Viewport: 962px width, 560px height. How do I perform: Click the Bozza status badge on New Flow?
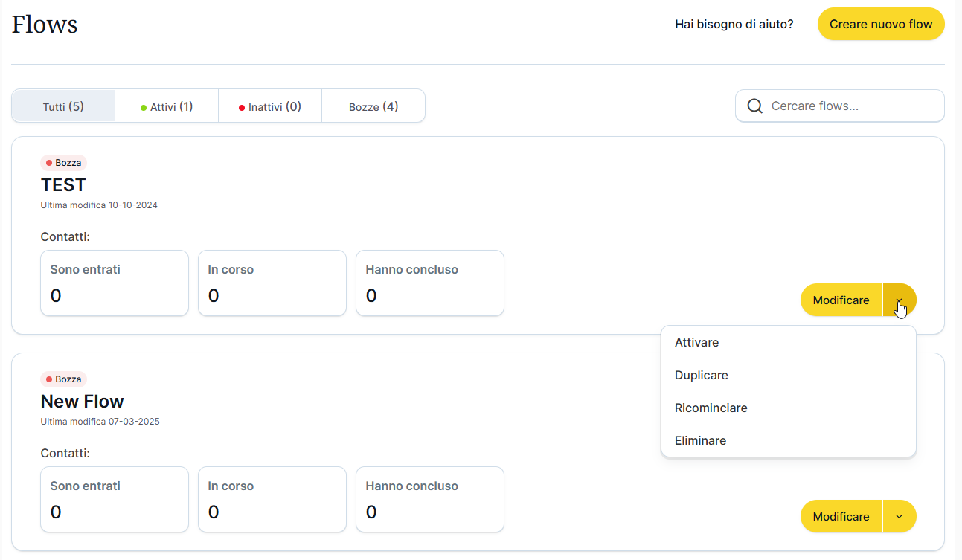click(63, 379)
